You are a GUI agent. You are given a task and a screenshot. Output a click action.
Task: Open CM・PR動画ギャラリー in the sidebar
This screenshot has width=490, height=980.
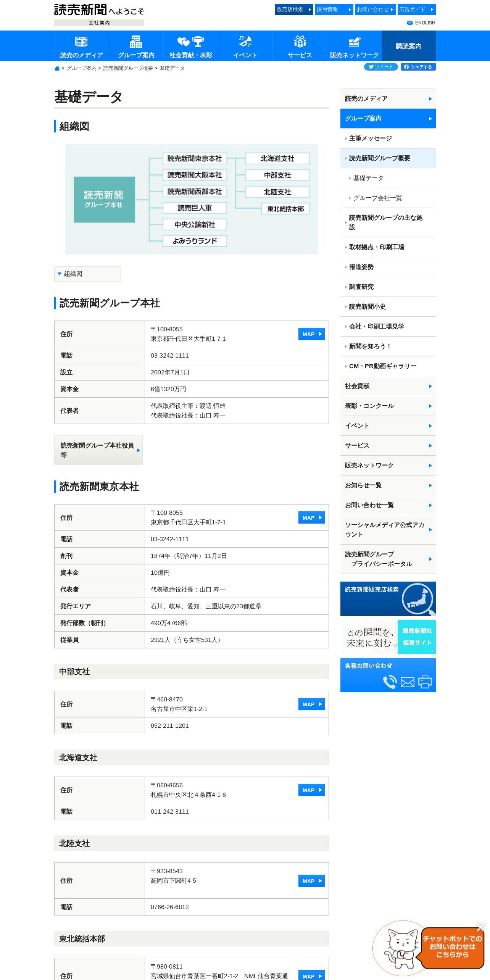point(388,366)
